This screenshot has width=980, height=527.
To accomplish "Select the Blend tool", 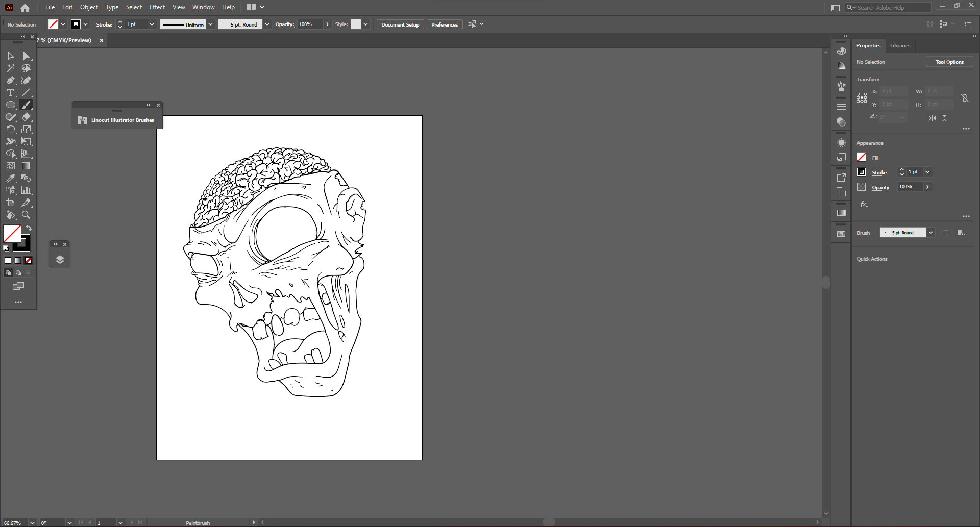I will click(x=26, y=178).
